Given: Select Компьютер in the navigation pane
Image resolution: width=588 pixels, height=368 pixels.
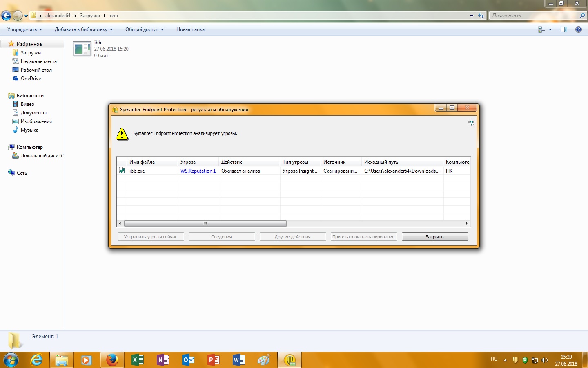Looking at the screenshot, I should (29, 147).
